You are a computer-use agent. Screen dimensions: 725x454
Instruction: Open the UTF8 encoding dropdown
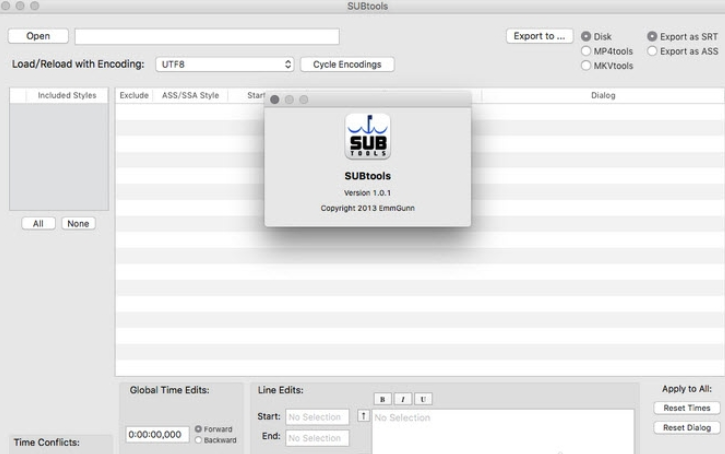(225, 64)
